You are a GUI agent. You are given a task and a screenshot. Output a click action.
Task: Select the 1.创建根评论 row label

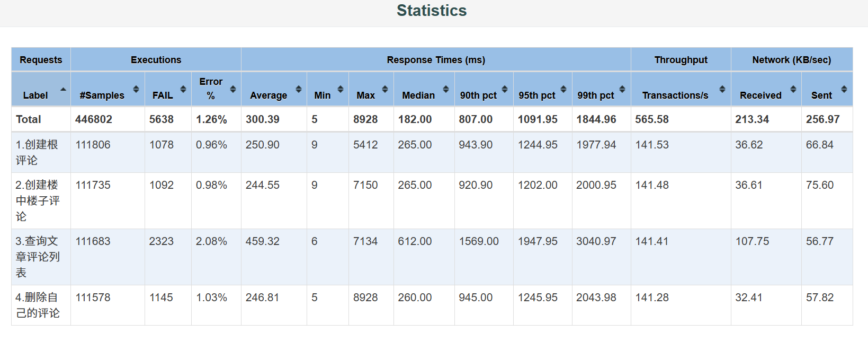[x=37, y=152]
